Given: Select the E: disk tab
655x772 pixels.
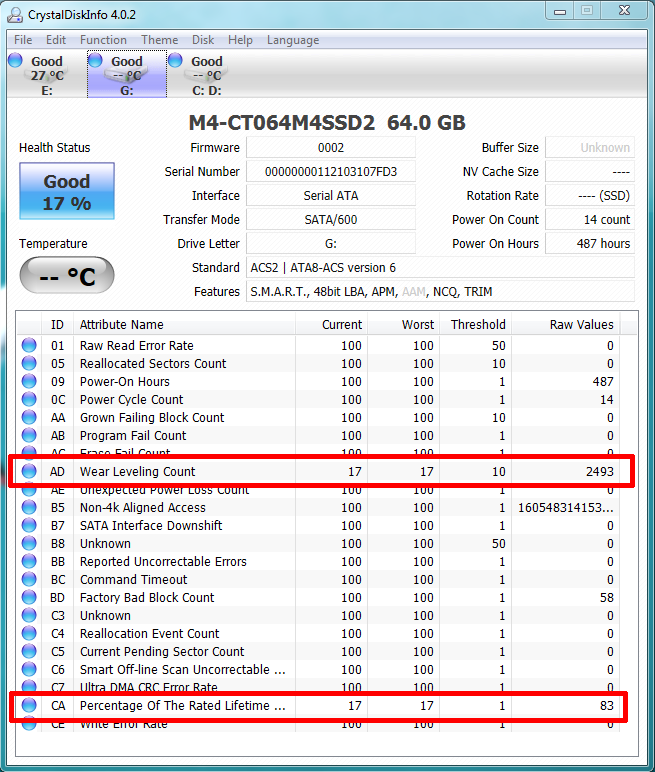Looking at the screenshot, I should [47, 74].
